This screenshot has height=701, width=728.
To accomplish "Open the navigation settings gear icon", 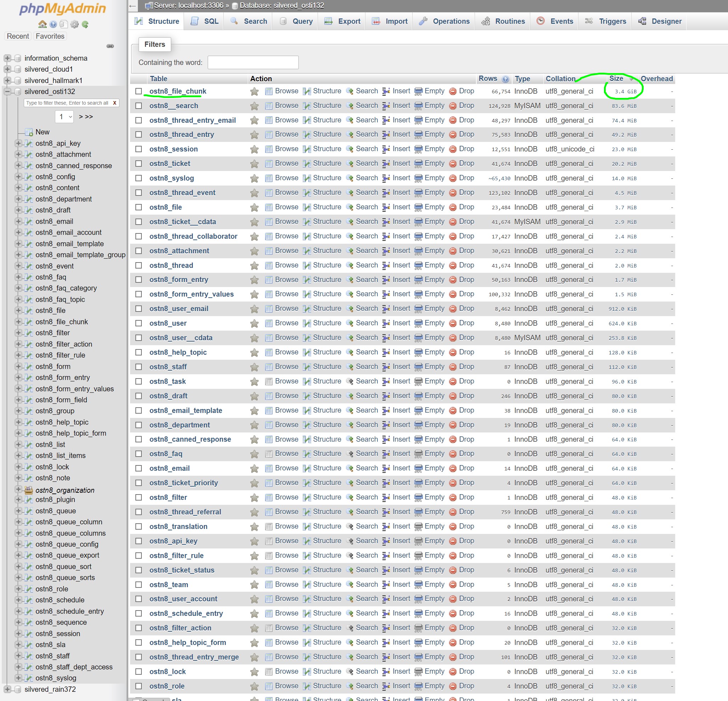I will point(74,24).
